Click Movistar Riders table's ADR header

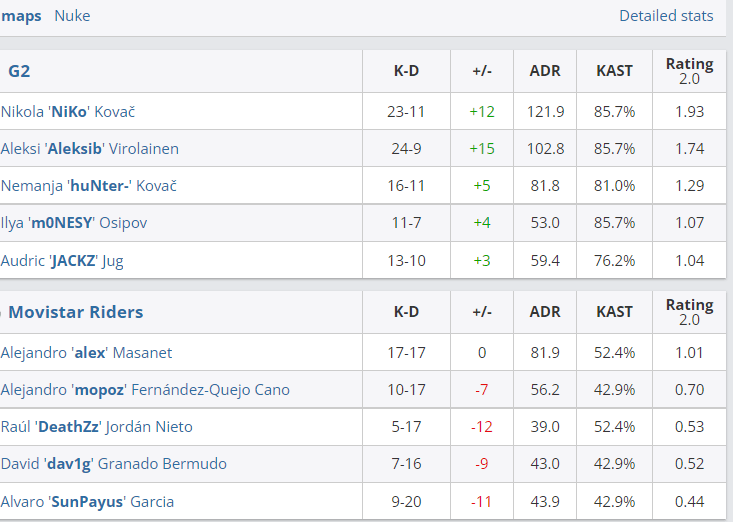pyautogui.click(x=545, y=312)
